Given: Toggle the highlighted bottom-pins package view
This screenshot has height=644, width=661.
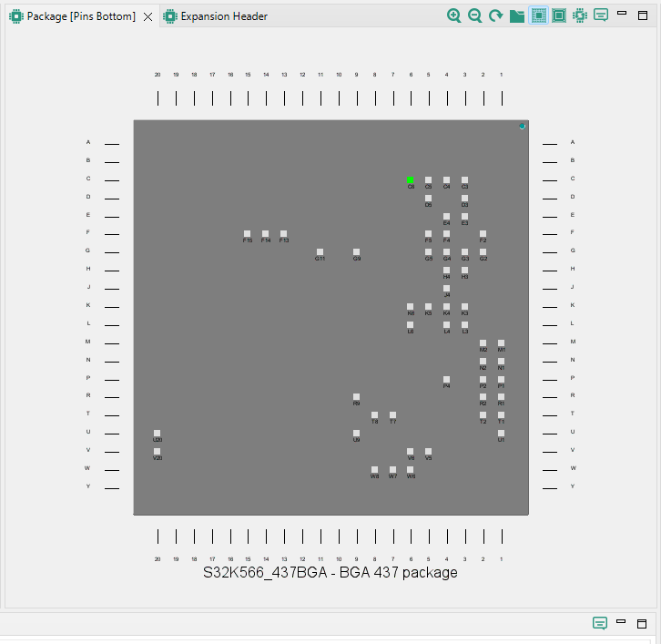Looking at the screenshot, I should tap(538, 16).
